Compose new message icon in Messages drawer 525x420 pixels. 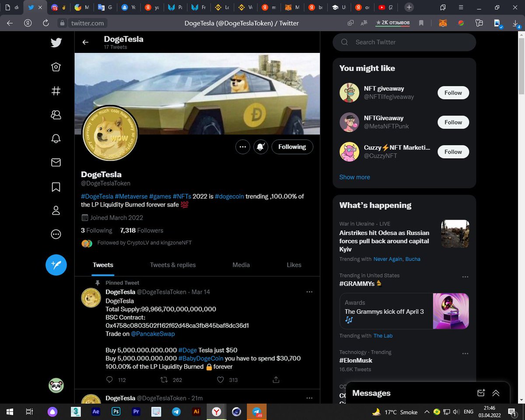tap(481, 393)
